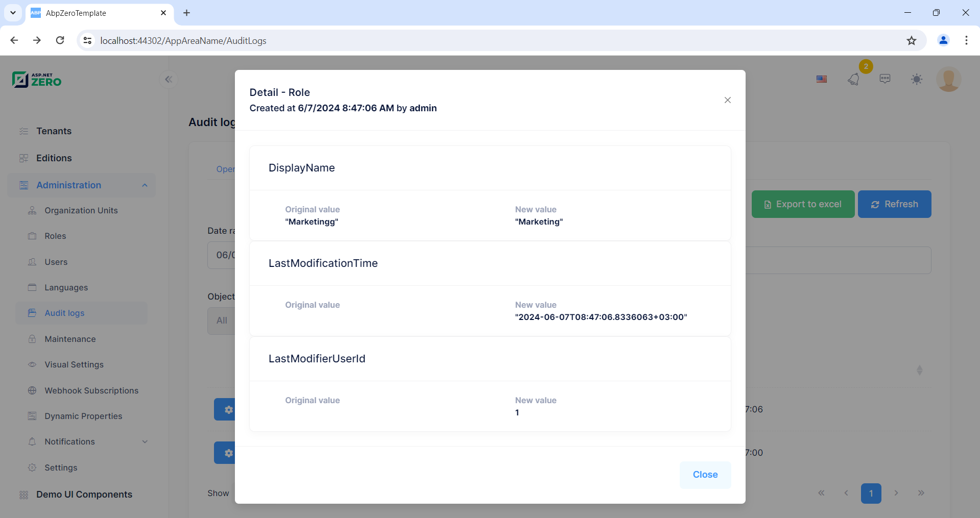
Task: Click the Organization Units icon
Action: click(x=32, y=210)
